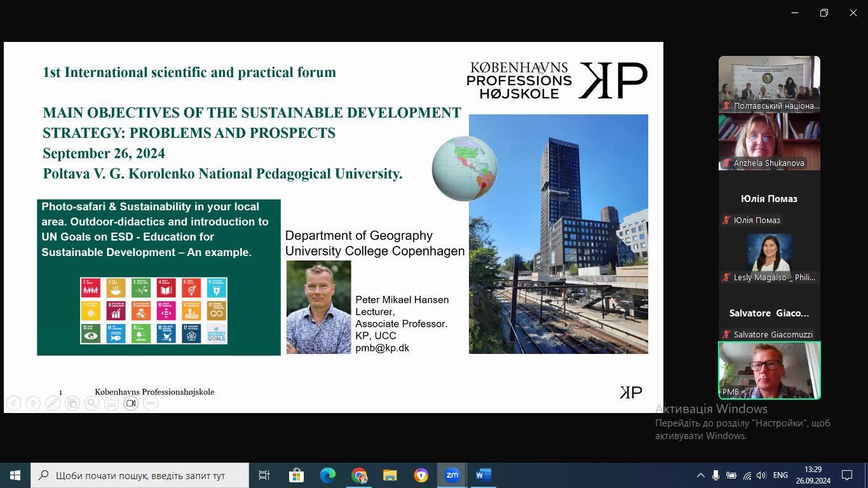868x488 pixels.
Task: Open Windows notification center
Action: pyautogui.click(x=847, y=475)
